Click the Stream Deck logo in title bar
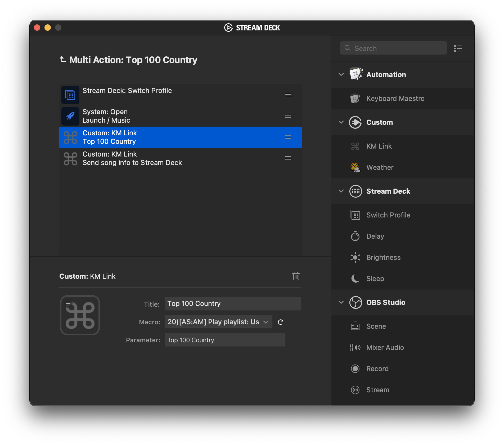Screen dimensions: 504x445 228,28
